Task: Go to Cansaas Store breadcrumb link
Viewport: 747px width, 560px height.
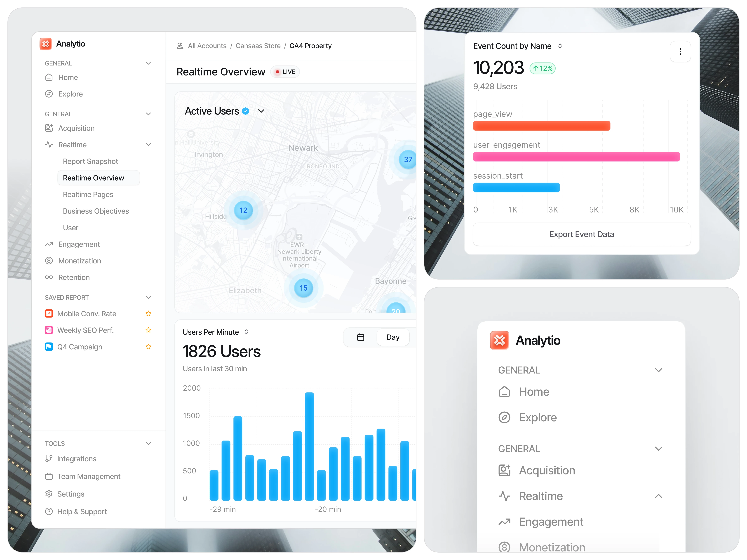Action: pos(258,46)
